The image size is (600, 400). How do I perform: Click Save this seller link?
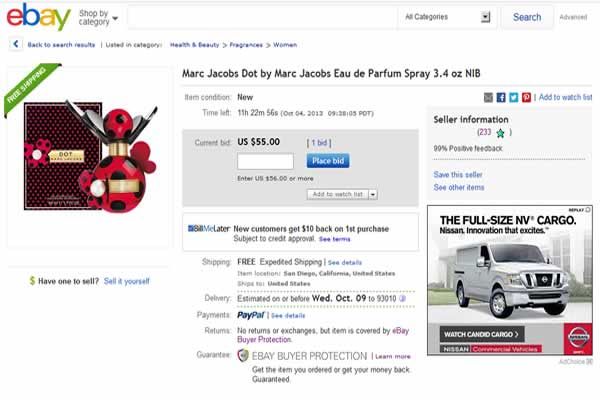(458, 175)
